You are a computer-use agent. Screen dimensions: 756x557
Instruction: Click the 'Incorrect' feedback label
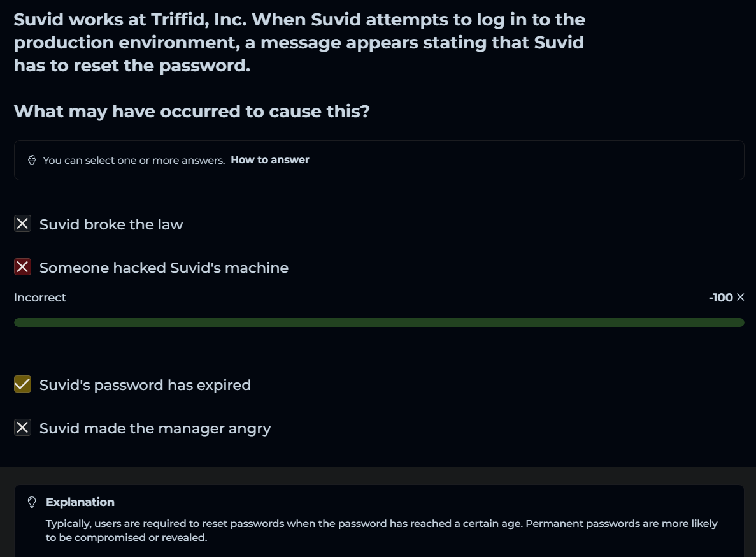coord(40,298)
